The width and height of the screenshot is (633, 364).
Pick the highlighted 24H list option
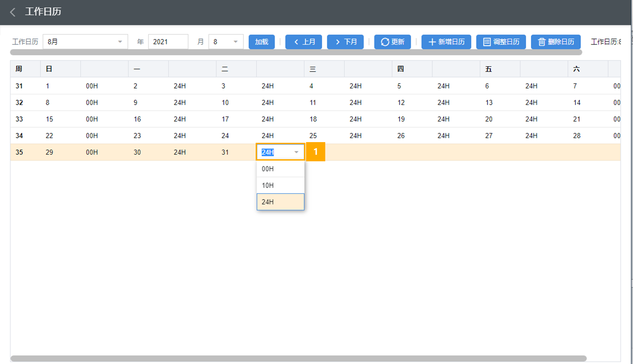point(280,202)
